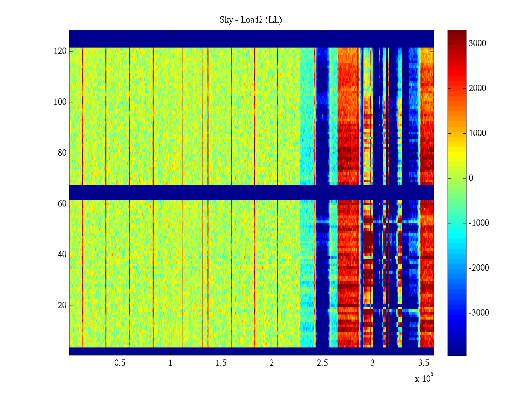The height and width of the screenshot is (399, 532).
Task: Click the 3000 label on the colorbar
Action: coord(477,44)
